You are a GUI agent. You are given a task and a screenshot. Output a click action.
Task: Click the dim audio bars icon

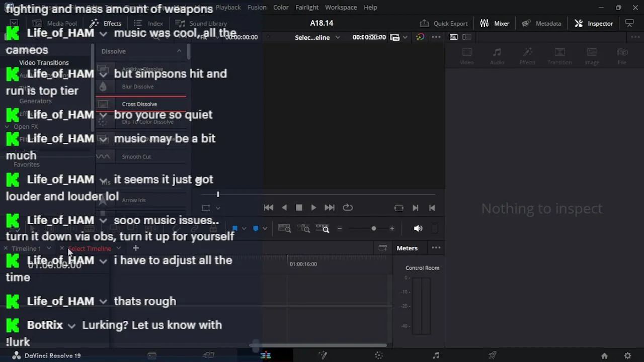pyautogui.click(x=435, y=229)
